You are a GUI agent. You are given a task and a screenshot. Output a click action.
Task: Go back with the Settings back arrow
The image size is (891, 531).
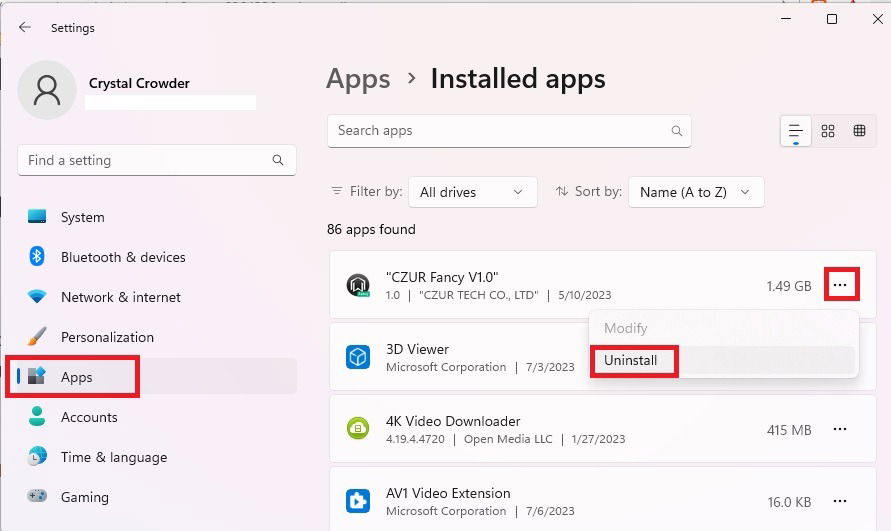click(24, 27)
